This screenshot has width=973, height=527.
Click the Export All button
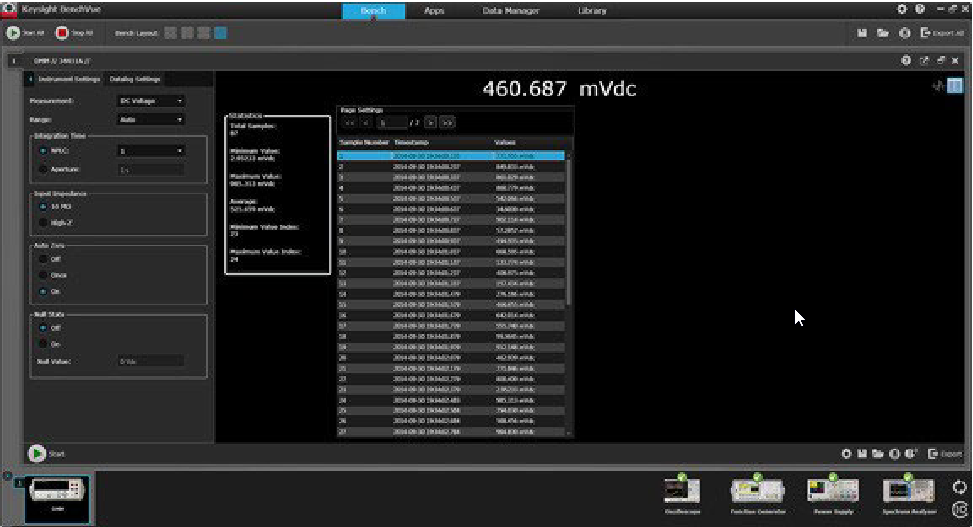click(x=943, y=33)
